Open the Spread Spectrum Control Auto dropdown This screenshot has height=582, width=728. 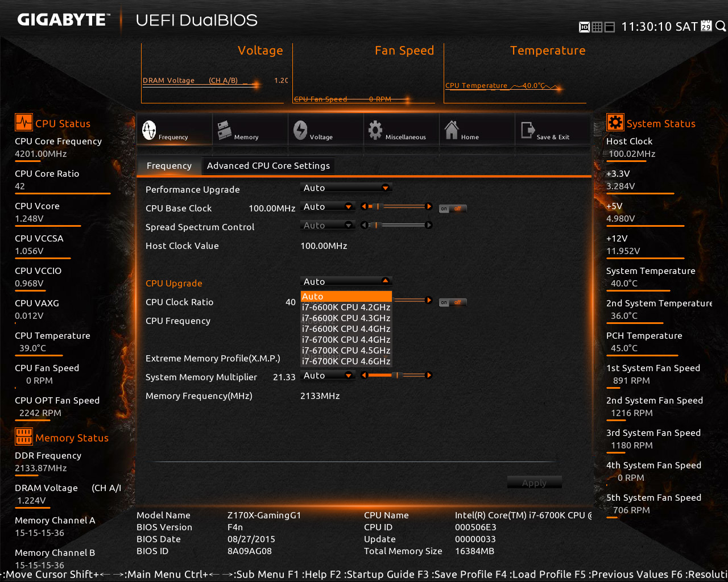[328, 225]
